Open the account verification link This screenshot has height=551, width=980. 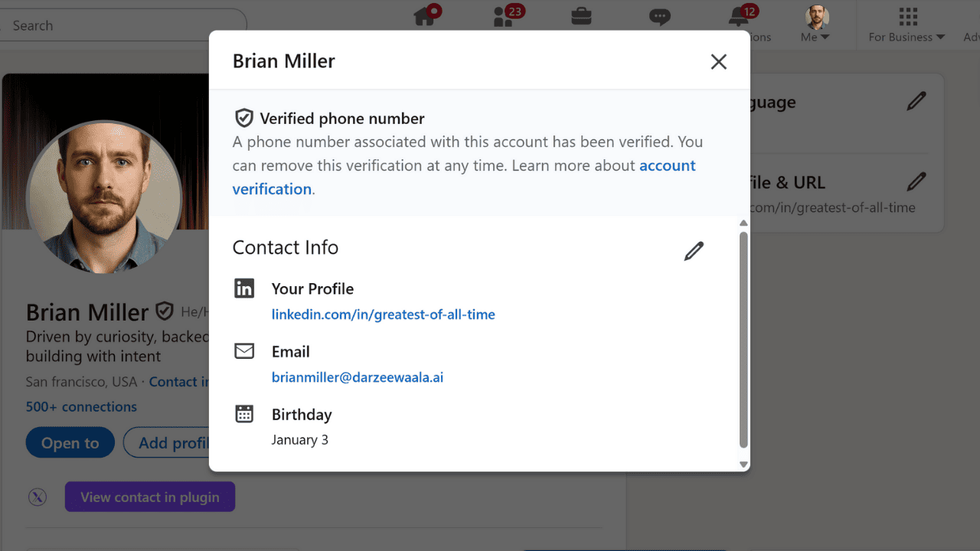272,189
